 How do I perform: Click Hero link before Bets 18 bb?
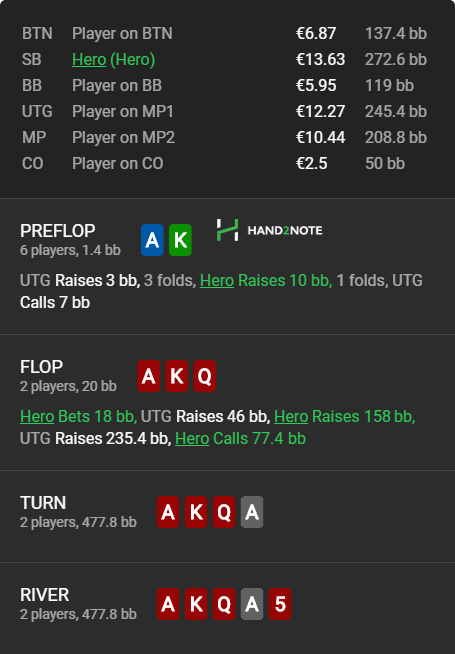click(x=37, y=416)
